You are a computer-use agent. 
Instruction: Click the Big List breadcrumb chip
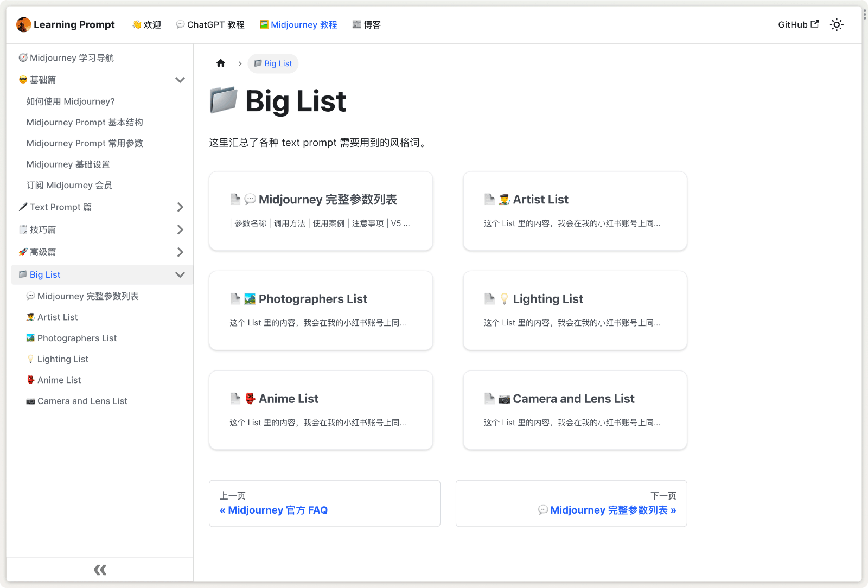[x=273, y=63]
